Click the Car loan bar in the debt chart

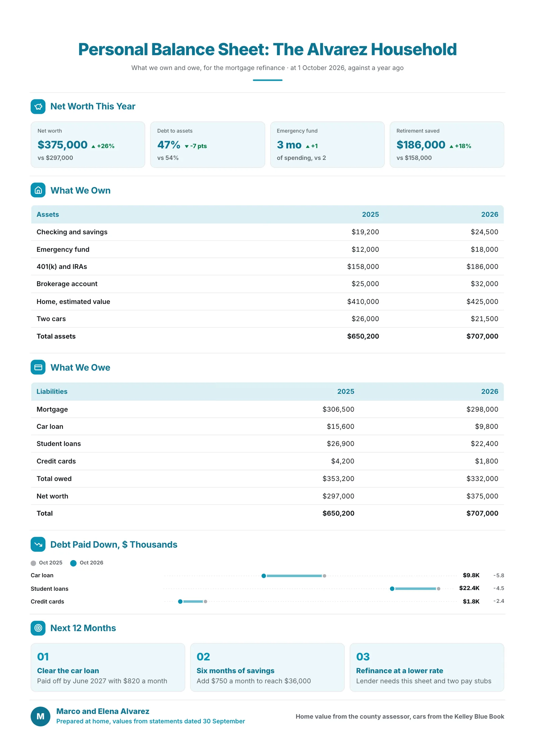(x=294, y=576)
